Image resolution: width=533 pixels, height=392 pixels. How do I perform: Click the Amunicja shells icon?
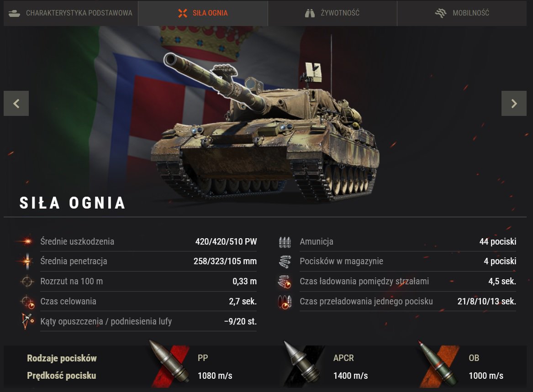coord(285,242)
